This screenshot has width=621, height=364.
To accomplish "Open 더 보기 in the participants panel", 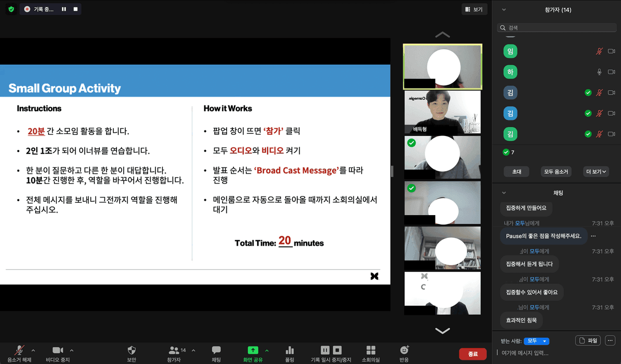I will pyautogui.click(x=596, y=171).
